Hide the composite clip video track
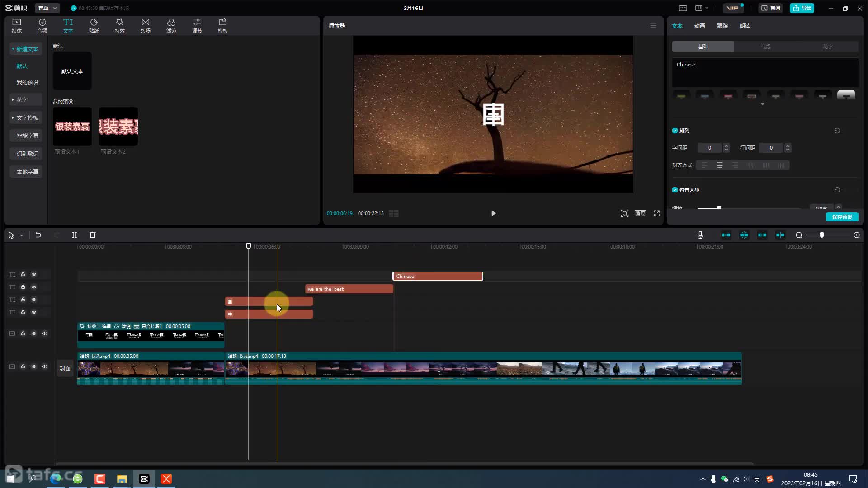The image size is (868, 488). click(x=34, y=333)
